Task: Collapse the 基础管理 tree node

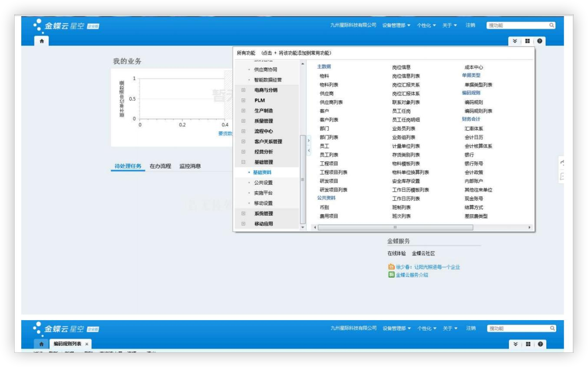Action: tap(243, 162)
